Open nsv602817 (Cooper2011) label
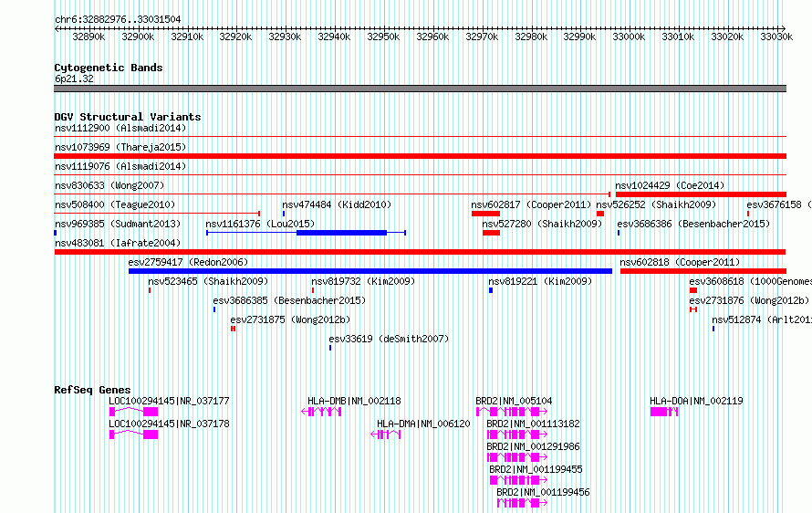This screenshot has width=812, height=513. pyautogui.click(x=531, y=204)
